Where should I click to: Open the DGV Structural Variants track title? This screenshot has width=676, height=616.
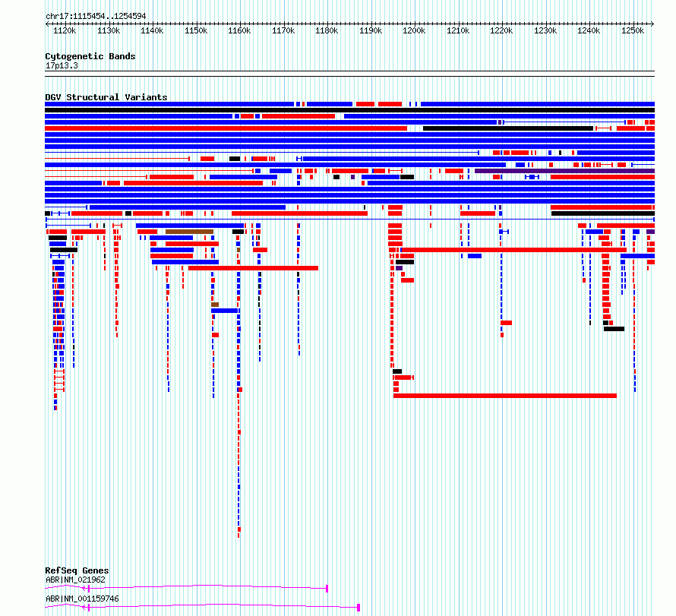[106, 97]
